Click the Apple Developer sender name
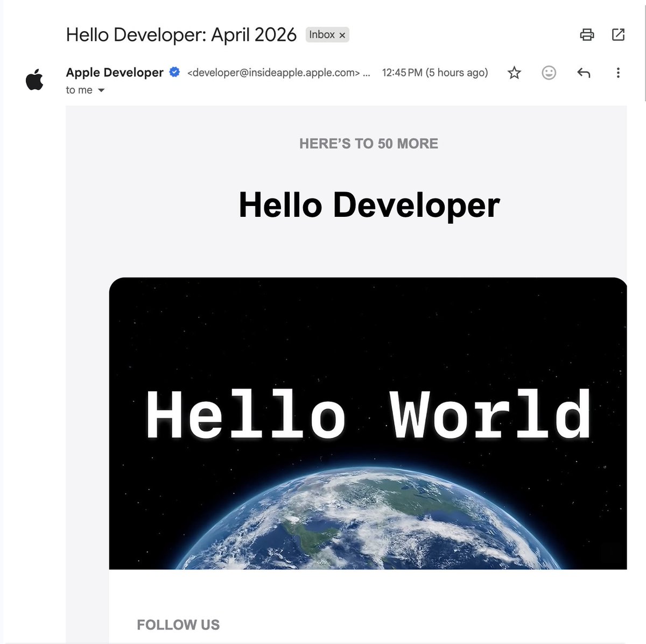Viewport: 646px width, 644px height. tap(115, 72)
